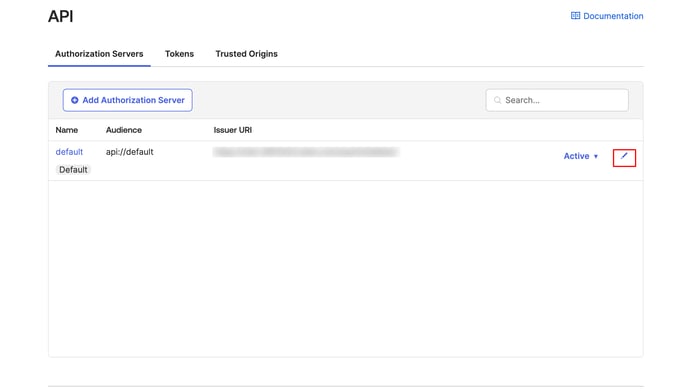Click the plus icon in Add Authorization Server
The height and width of the screenshot is (391, 688).
[x=75, y=100]
